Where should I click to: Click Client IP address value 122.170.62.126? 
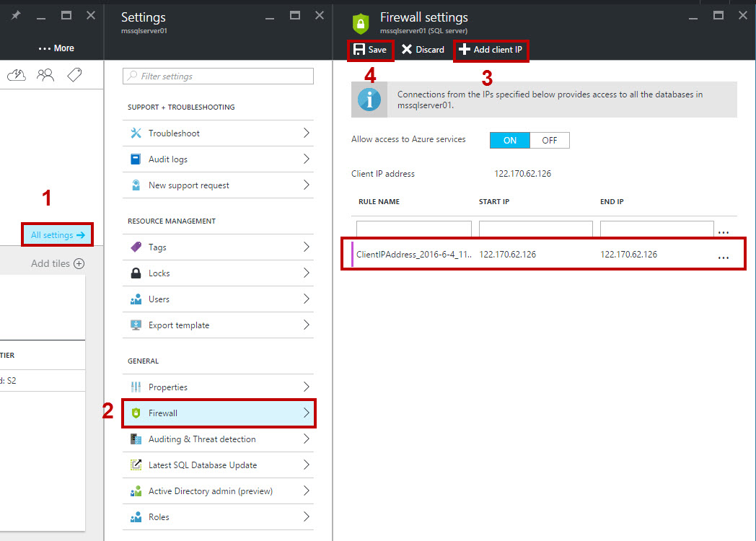523,174
